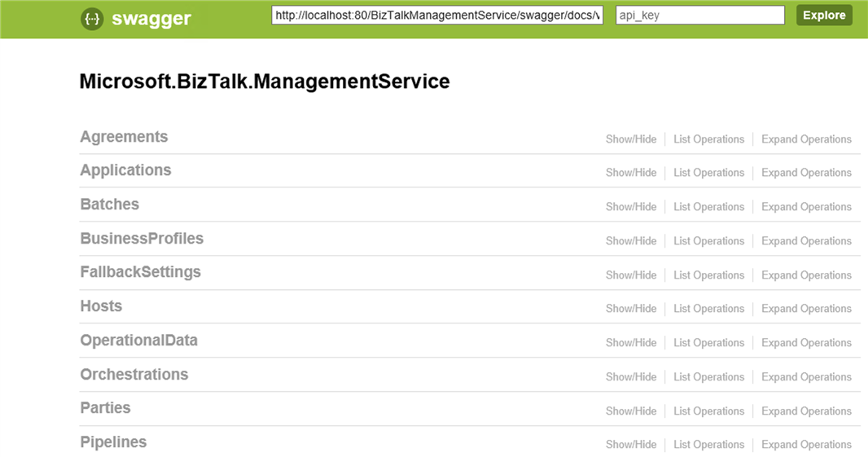Image resolution: width=868 pixels, height=457 pixels.
Task: Open the Pipelines resource heading
Action: (x=113, y=442)
